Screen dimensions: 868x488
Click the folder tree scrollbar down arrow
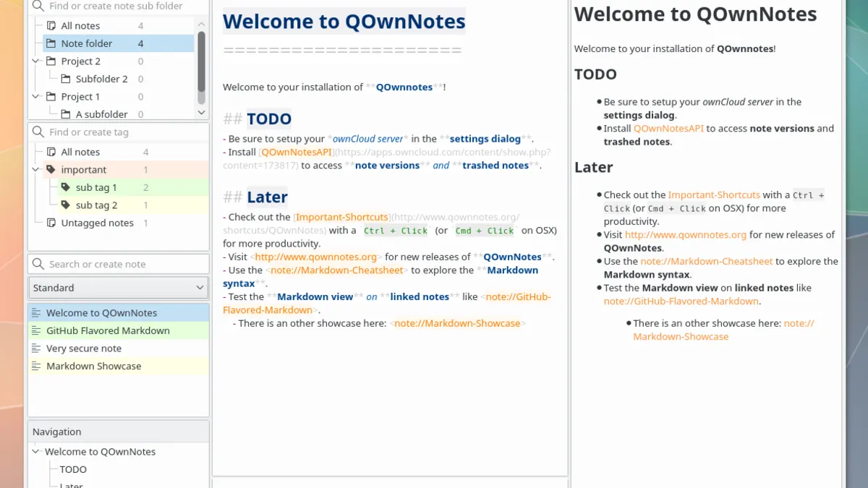point(202,112)
